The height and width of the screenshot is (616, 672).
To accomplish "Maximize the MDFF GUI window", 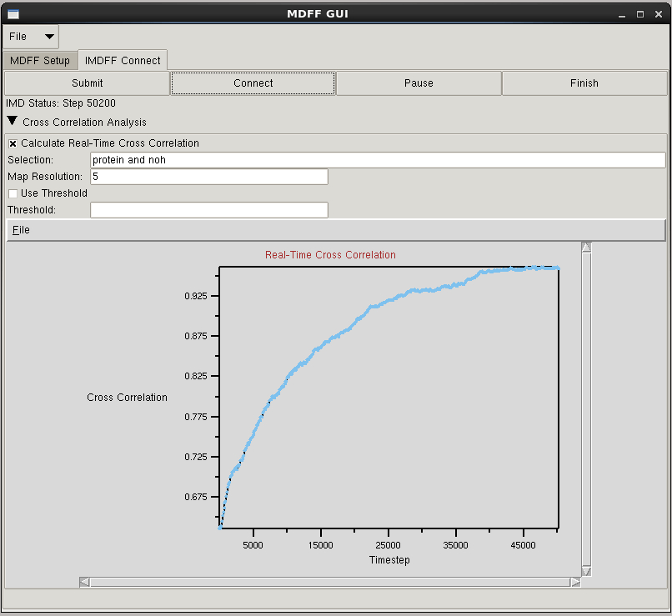I will [640, 14].
